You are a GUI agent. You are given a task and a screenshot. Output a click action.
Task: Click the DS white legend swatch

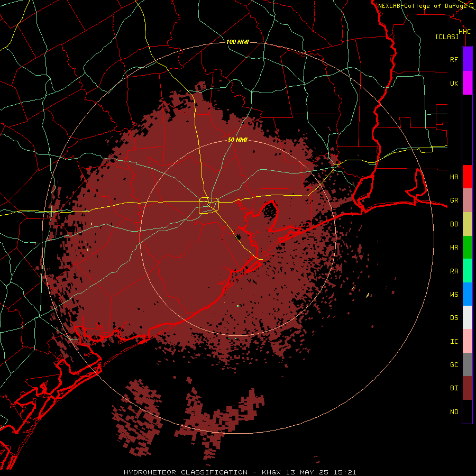(467, 317)
